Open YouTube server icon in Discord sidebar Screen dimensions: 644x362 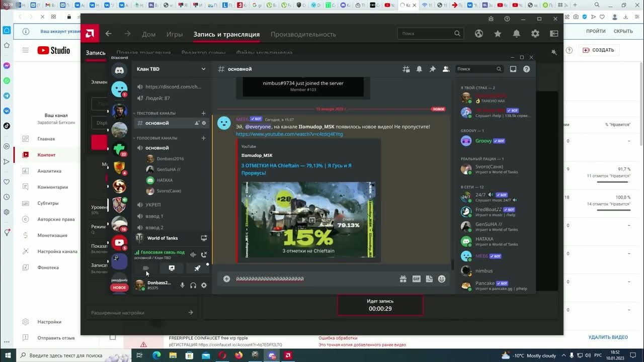(119, 242)
